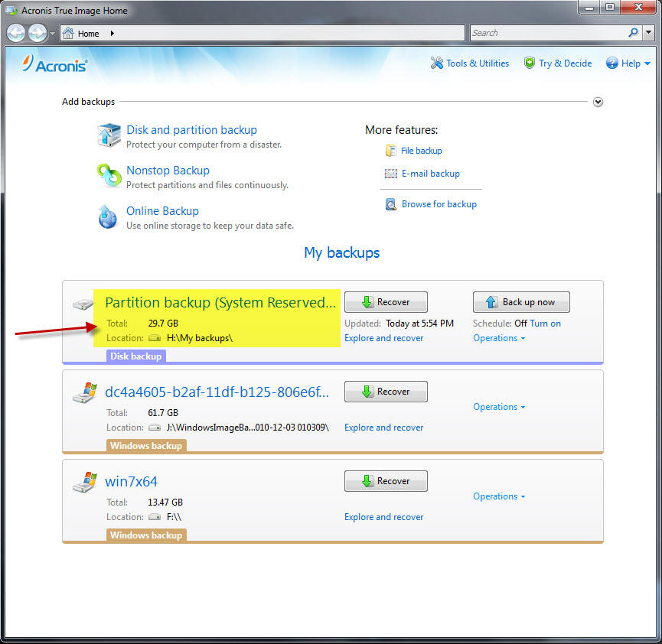Click the Acronis True Image Home title icon
Screen dimensions: 662x644
11,10
